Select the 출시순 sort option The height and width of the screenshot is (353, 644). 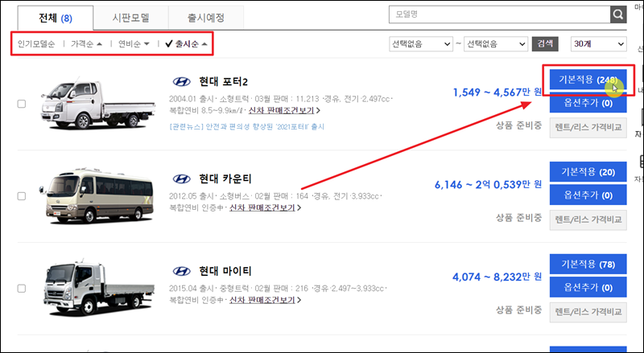[x=187, y=44]
